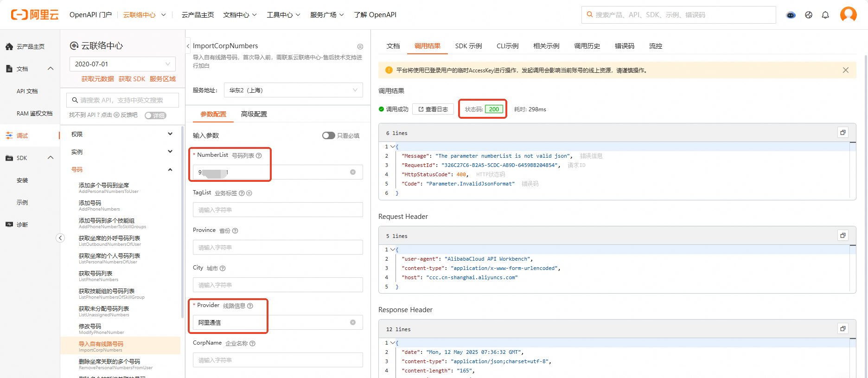Viewport: 868px width, 378px height.
Task: Open RAM 鉴权文档 in sidebar
Action: [x=34, y=113]
